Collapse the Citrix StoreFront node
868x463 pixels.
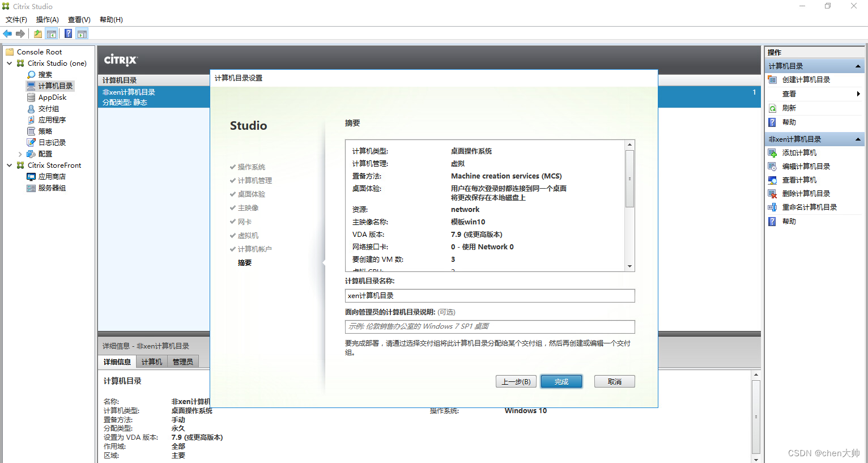pos(10,165)
